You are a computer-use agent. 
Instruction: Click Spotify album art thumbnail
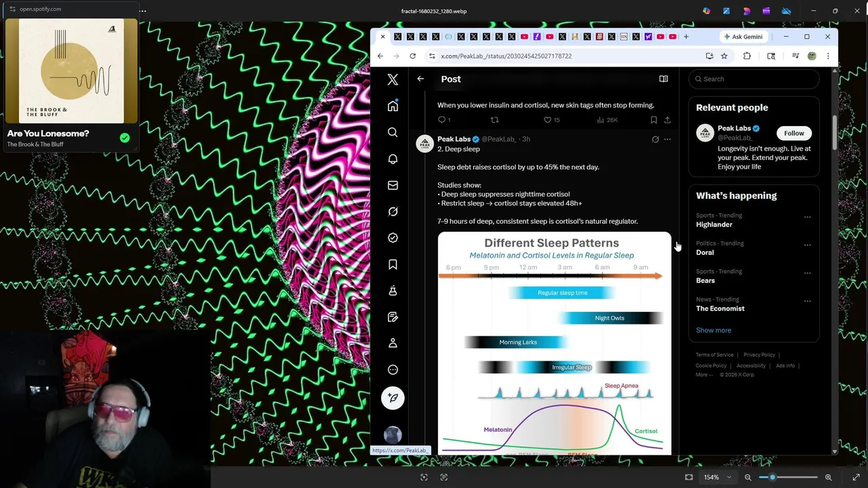click(71, 71)
